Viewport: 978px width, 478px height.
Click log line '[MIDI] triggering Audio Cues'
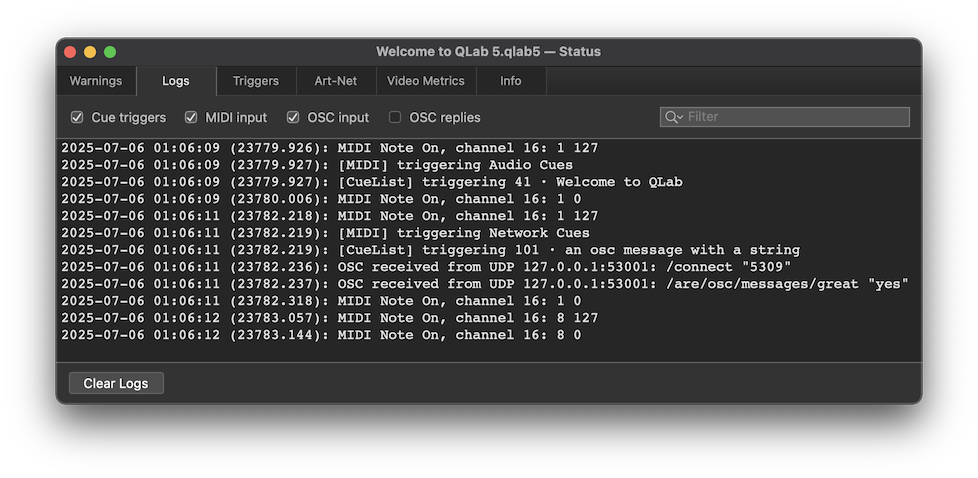point(317,165)
